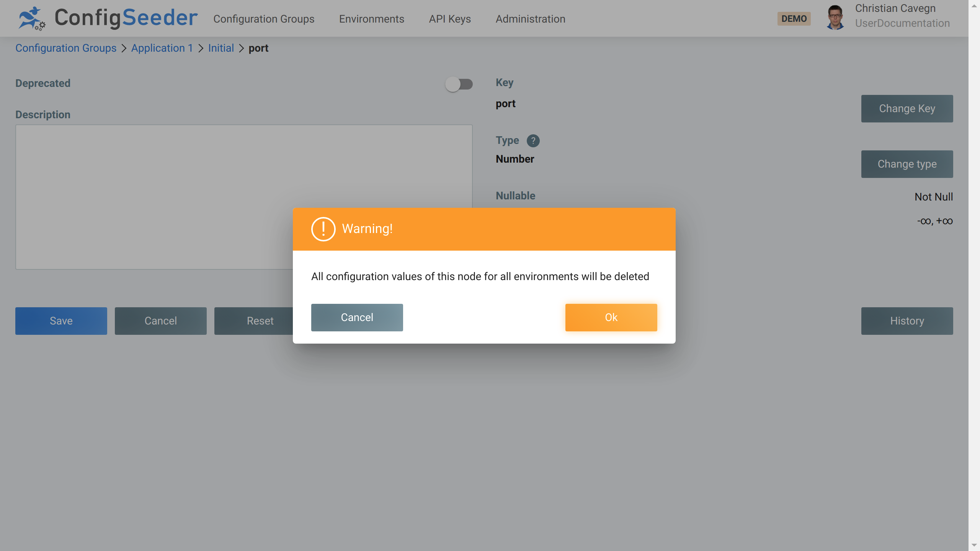Click the Change Key button
The height and width of the screenshot is (551, 980).
point(907,109)
